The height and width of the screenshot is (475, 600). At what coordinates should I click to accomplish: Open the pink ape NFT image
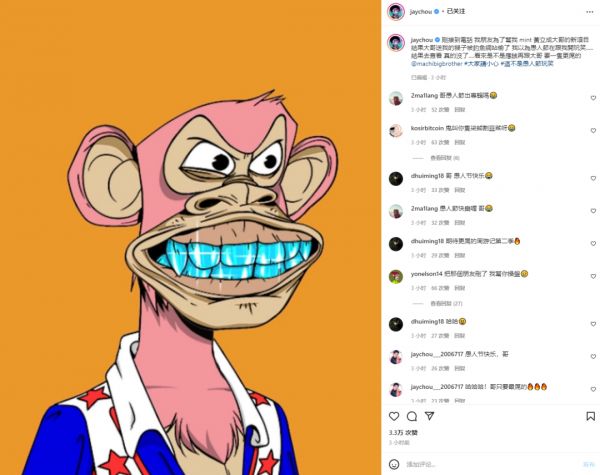[x=191, y=237]
